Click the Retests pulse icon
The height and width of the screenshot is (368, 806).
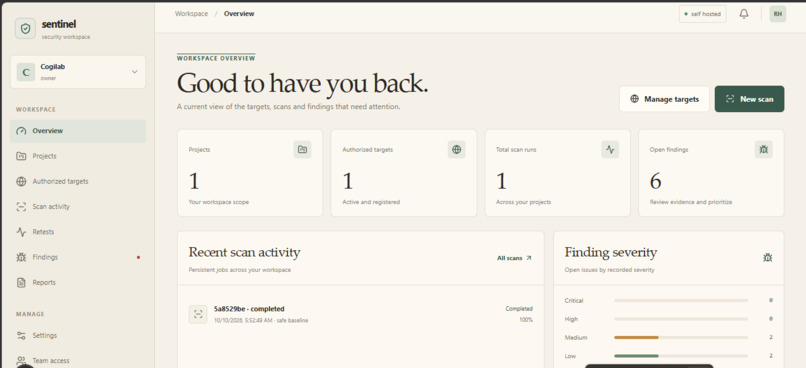pyautogui.click(x=21, y=232)
